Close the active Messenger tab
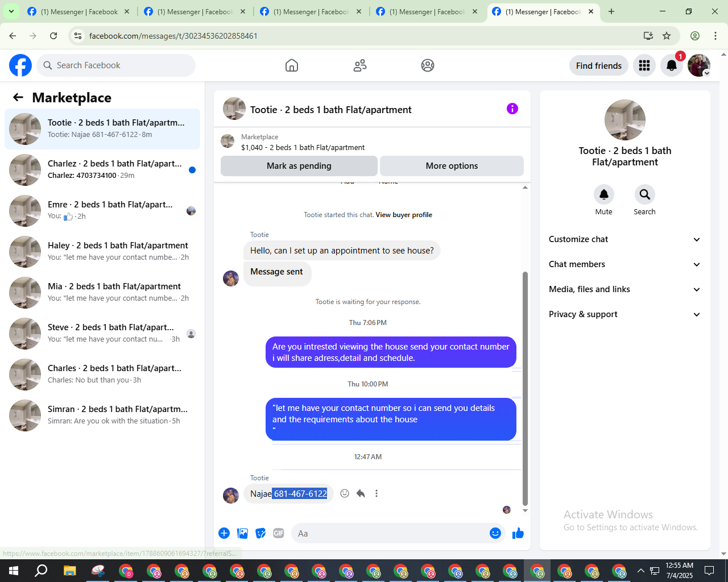728x582 pixels. [x=591, y=11]
